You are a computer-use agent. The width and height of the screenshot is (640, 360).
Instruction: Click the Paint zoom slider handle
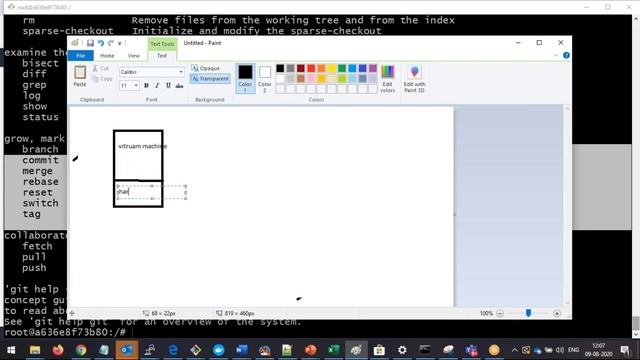tap(528, 313)
